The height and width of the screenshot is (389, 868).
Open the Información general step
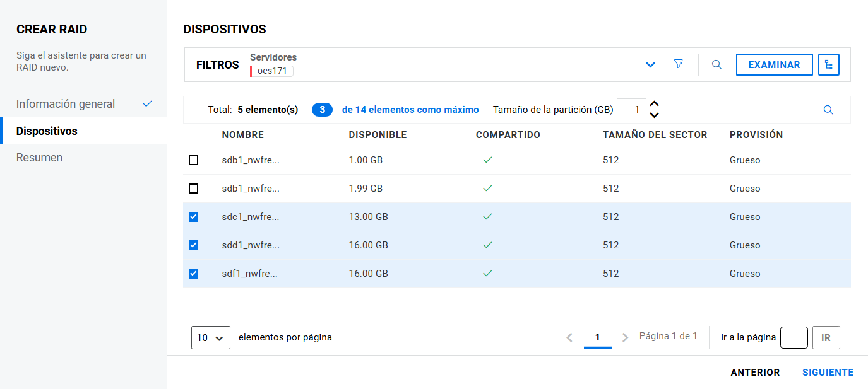pyautogui.click(x=66, y=104)
